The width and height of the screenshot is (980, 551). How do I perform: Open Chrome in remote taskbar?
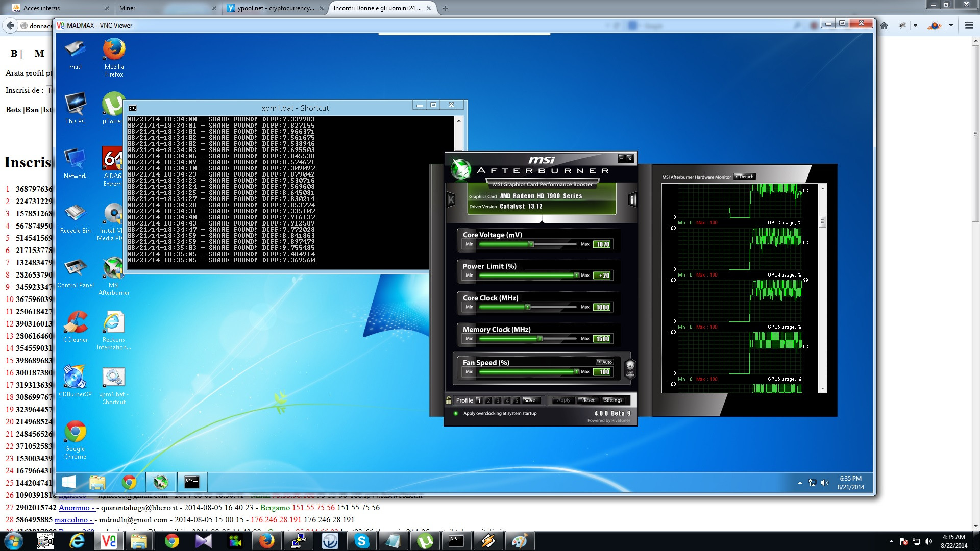129,482
